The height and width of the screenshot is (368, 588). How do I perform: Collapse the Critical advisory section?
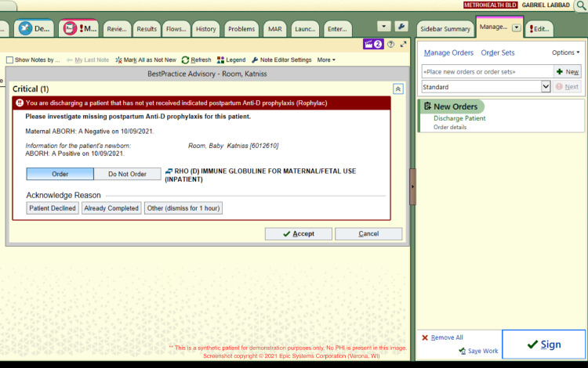(398, 89)
